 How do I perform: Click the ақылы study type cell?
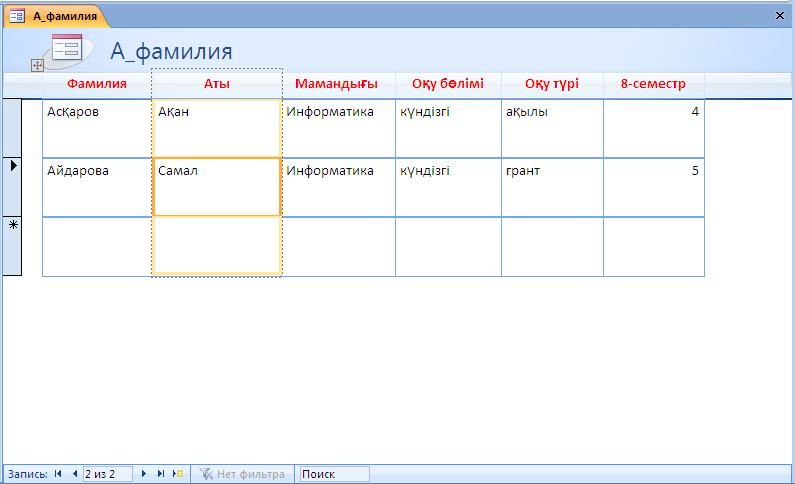pyautogui.click(x=552, y=128)
